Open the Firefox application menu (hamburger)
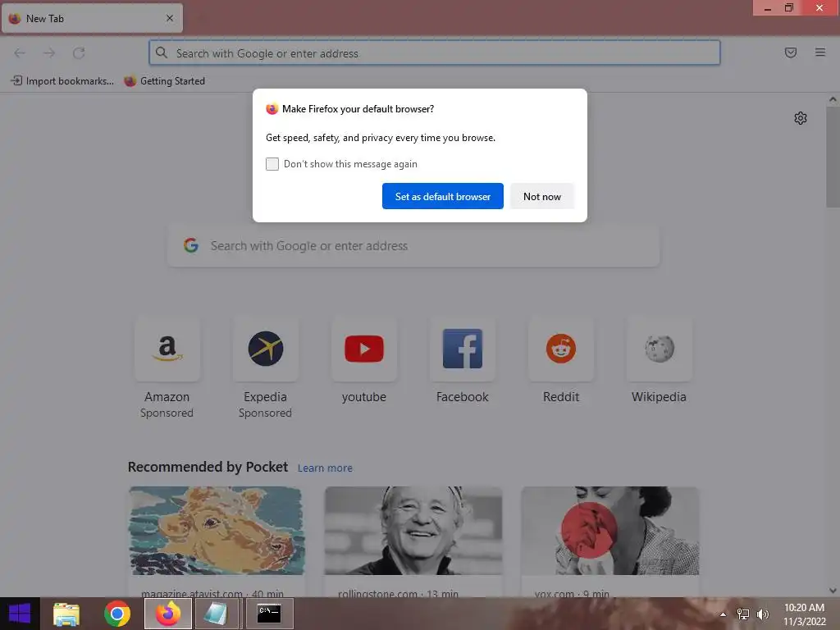This screenshot has width=840, height=630. 819,52
